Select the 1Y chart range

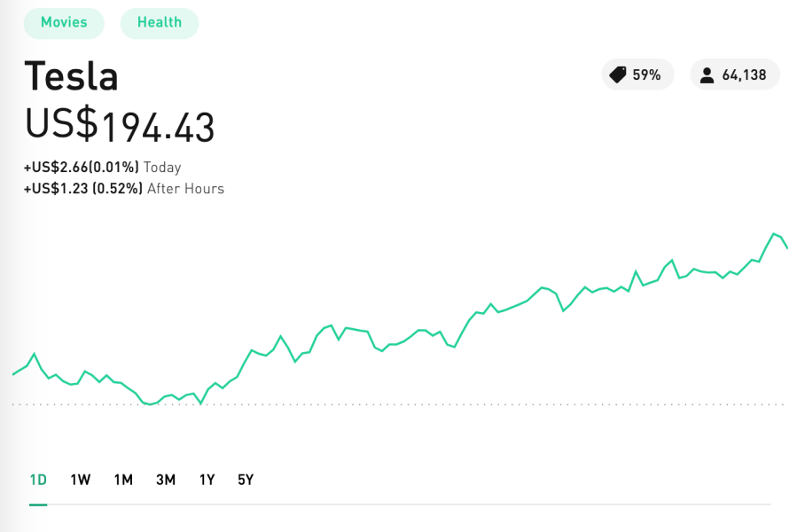tap(207, 480)
